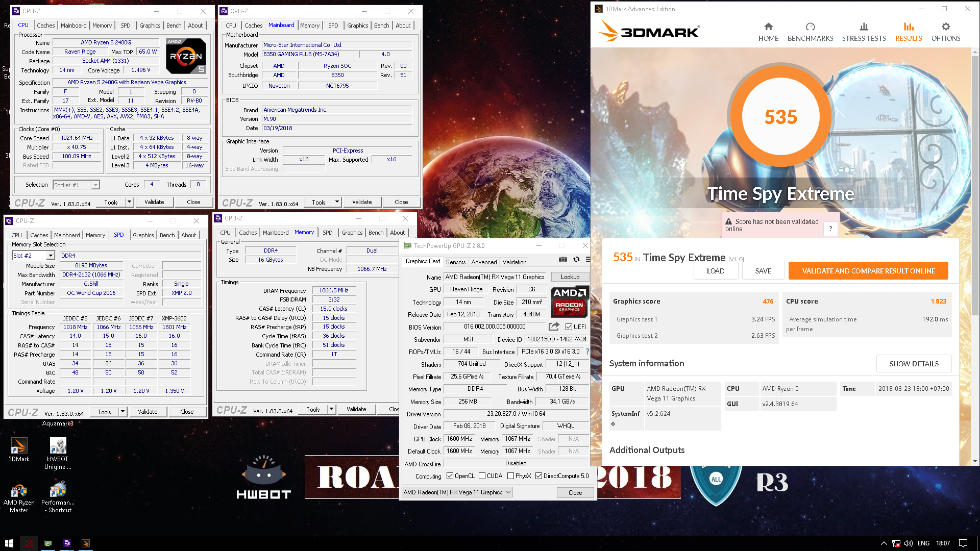Toggle the PhysX checkbox in GPU-Z
The height and width of the screenshot is (551, 980).
510,476
